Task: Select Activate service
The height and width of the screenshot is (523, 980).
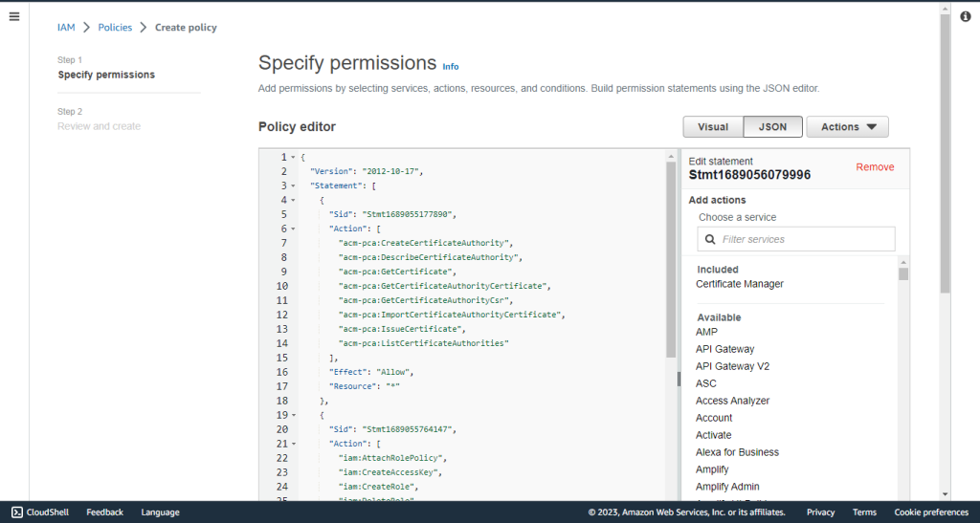Action: pyautogui.click(x=714, y=435)
